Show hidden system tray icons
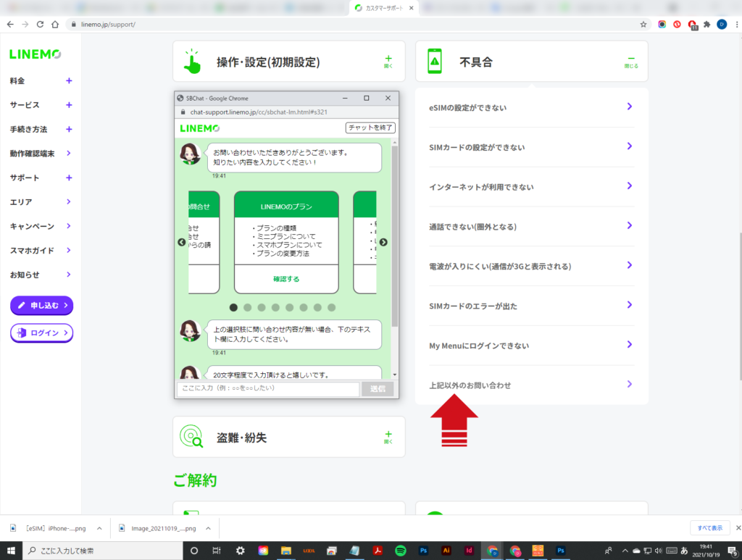This screenshot has height=560, width=742. pyautogui.click(x=625, y=551)
